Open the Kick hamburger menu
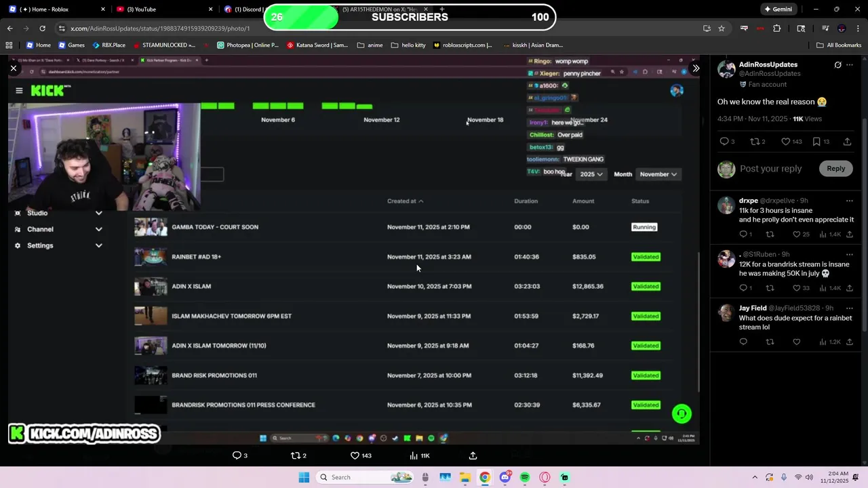The image size is (868, 488). coord(19,90)
